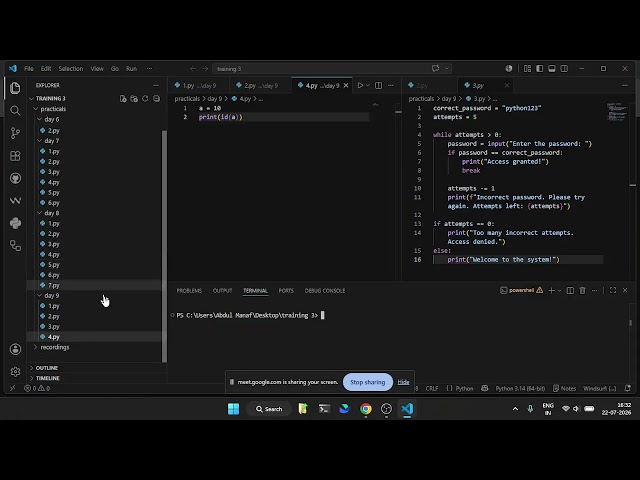This screenshot has height=480, width=640.
Task: Collapse all folders in explorer
Action: pos(156,99)
